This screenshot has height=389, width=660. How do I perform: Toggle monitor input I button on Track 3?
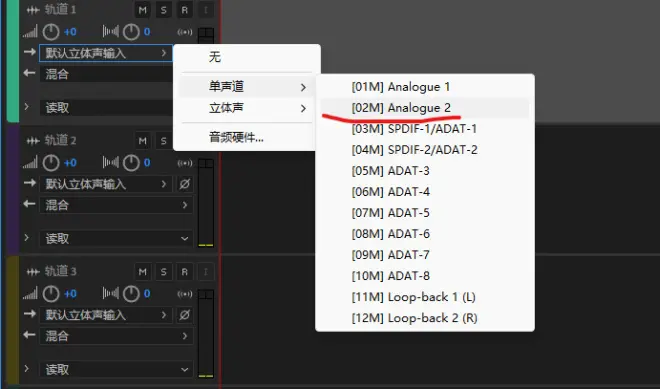click(205, 272)
